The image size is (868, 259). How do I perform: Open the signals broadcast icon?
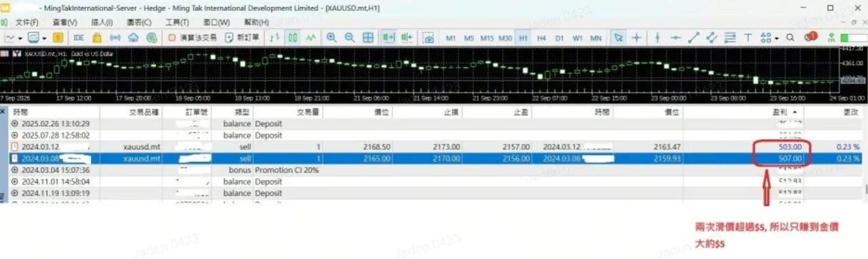(x=116, y=38)
